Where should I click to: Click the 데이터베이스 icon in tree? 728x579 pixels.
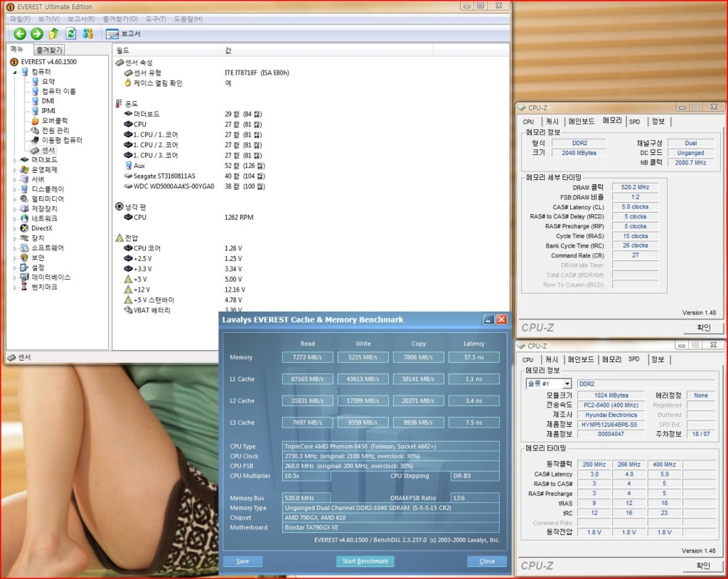25,277
